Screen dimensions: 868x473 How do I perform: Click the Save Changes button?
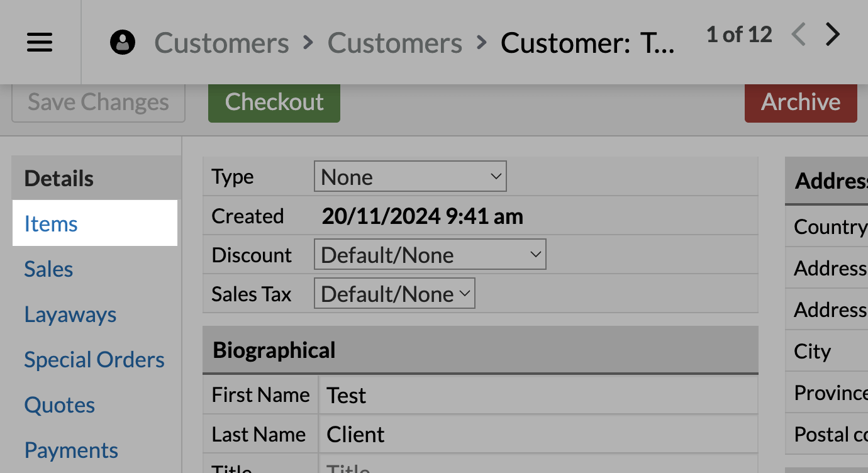[99, 102]
